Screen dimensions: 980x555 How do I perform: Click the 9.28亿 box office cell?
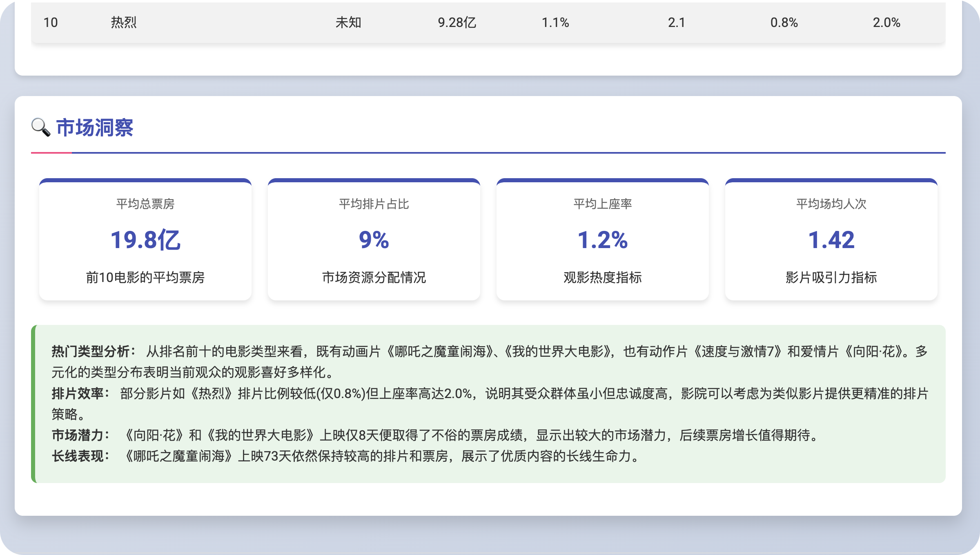457,22
